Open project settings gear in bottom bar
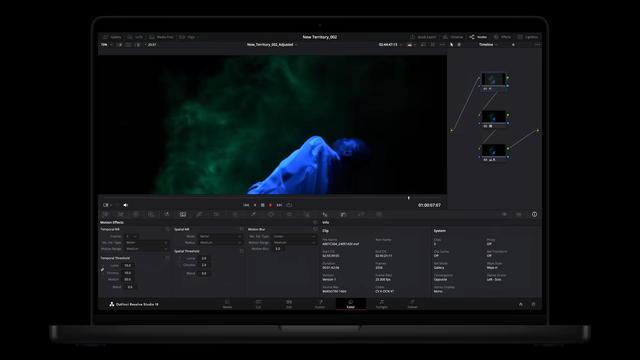The width and height of the screenshot is (640, 360). pyautogui.click(x=533, y=304)
